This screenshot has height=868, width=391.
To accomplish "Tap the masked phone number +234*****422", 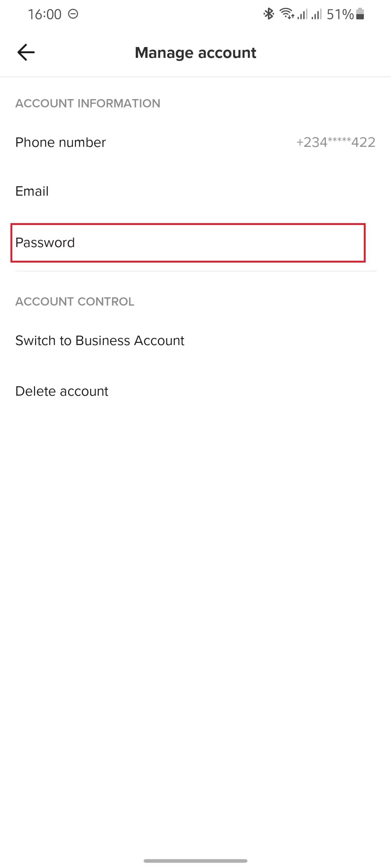I will 336,142.
